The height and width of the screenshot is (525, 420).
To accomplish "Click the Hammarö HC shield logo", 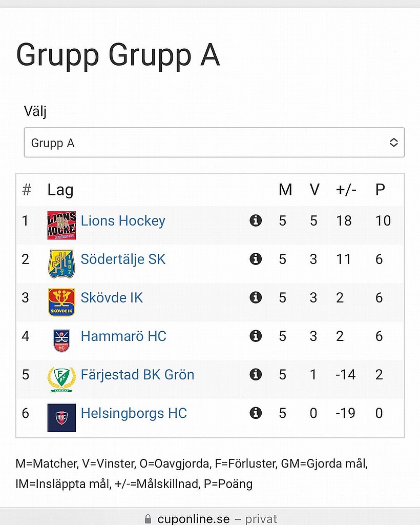I will (x=61, y=340).
